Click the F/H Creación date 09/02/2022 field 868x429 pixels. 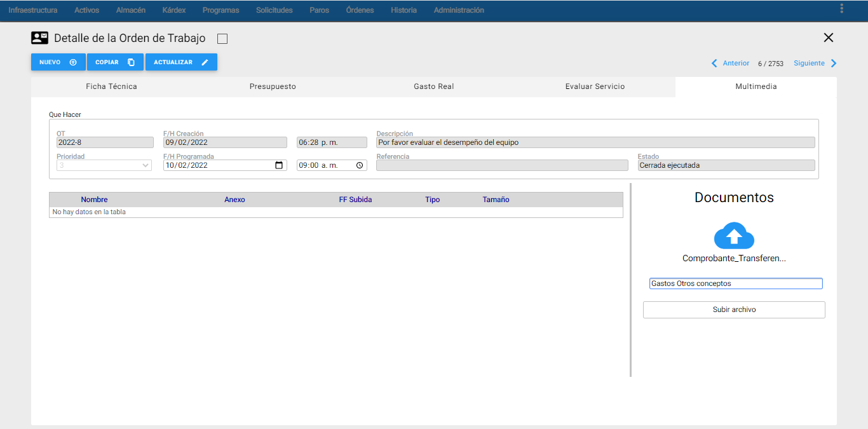(225, 142)
